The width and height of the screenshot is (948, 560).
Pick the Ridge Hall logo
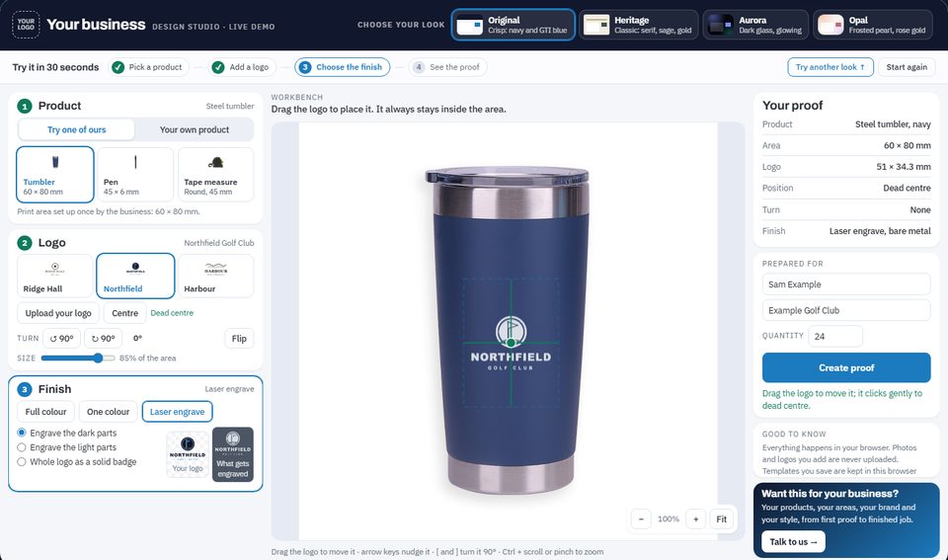(55, 276)
